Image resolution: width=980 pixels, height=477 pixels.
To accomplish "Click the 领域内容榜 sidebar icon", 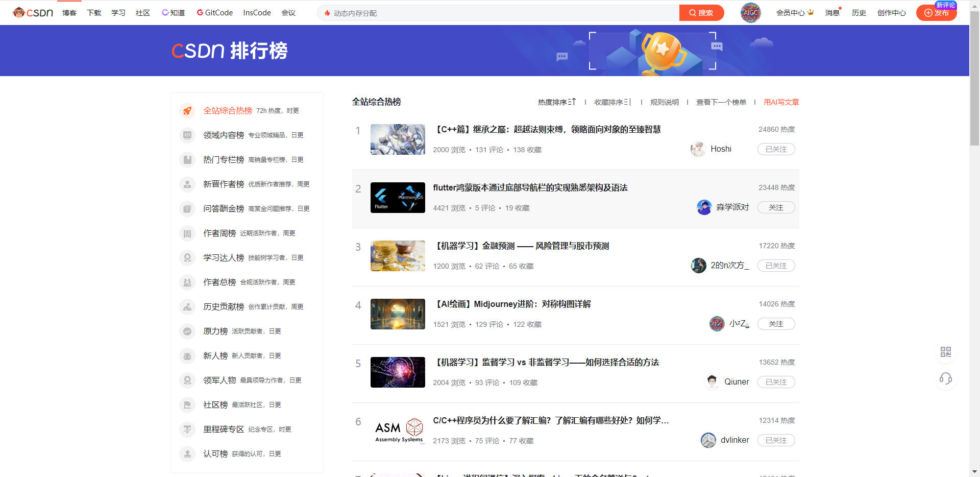I will click(x=187, y=135).
